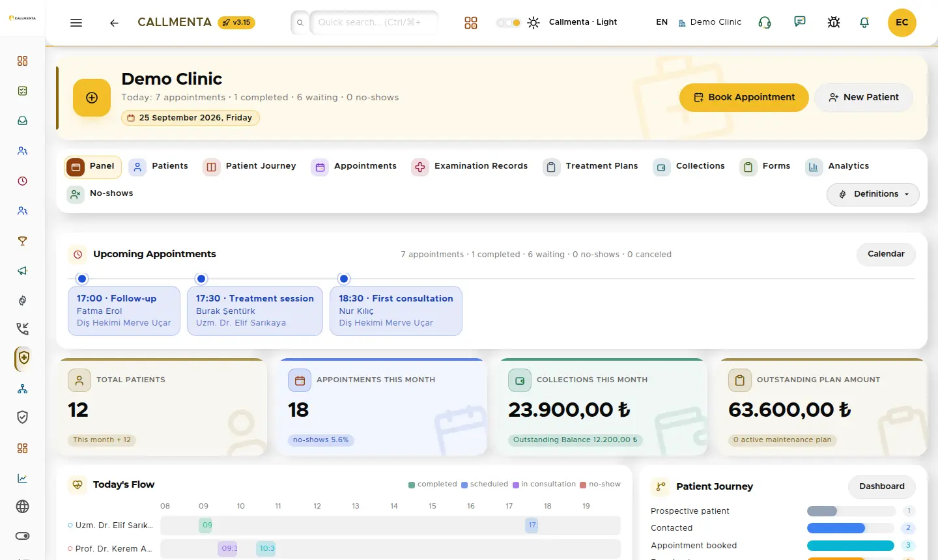Open the Demo Clinic selector in the header
This screenshot has height=560, width=938.
pyautogui.click(x=710, y=22)
